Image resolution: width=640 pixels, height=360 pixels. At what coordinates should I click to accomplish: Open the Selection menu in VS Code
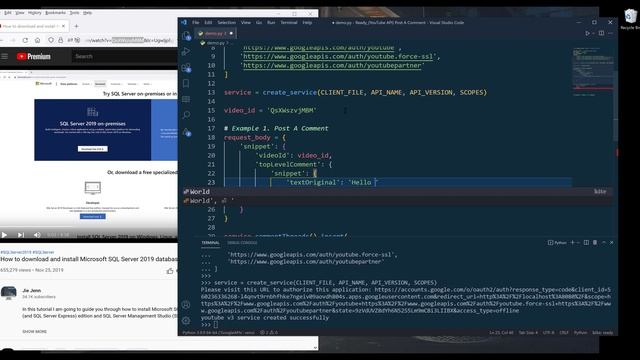[227, 22]
